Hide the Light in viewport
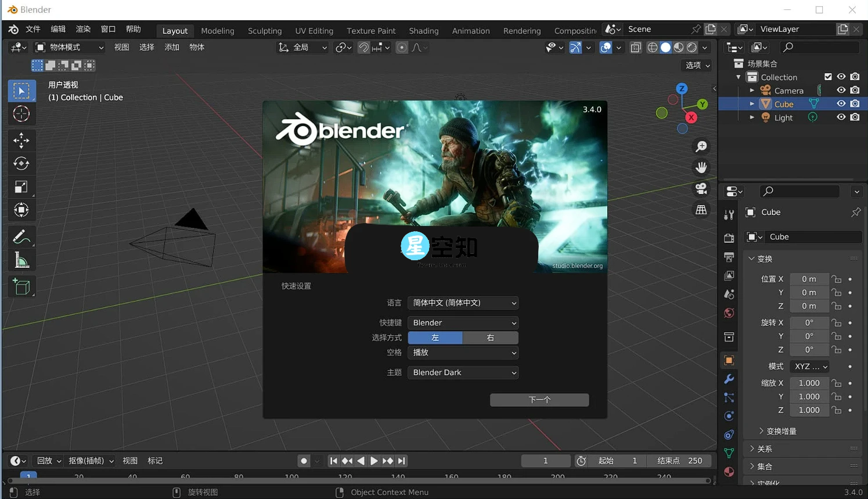 coord(841,117)
